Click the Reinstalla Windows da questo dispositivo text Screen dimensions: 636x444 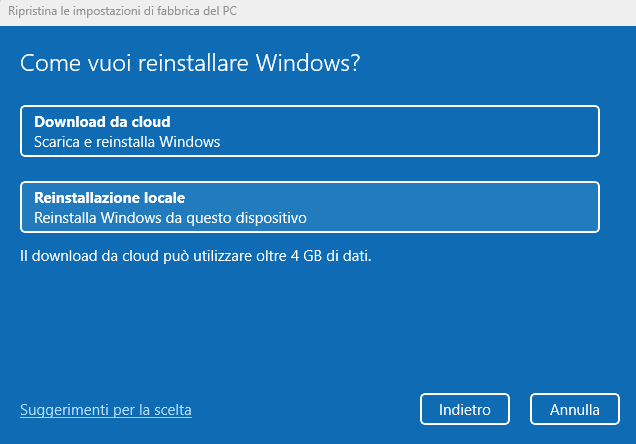170,217
